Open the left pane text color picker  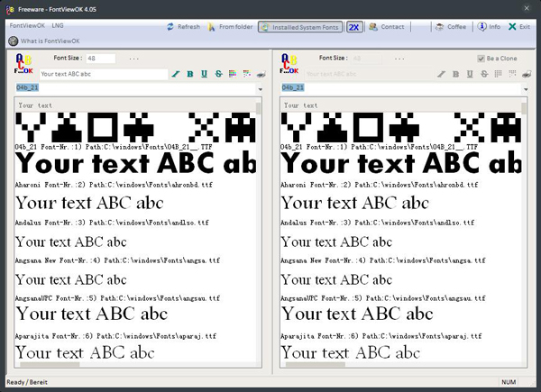[x=233, y=74]
